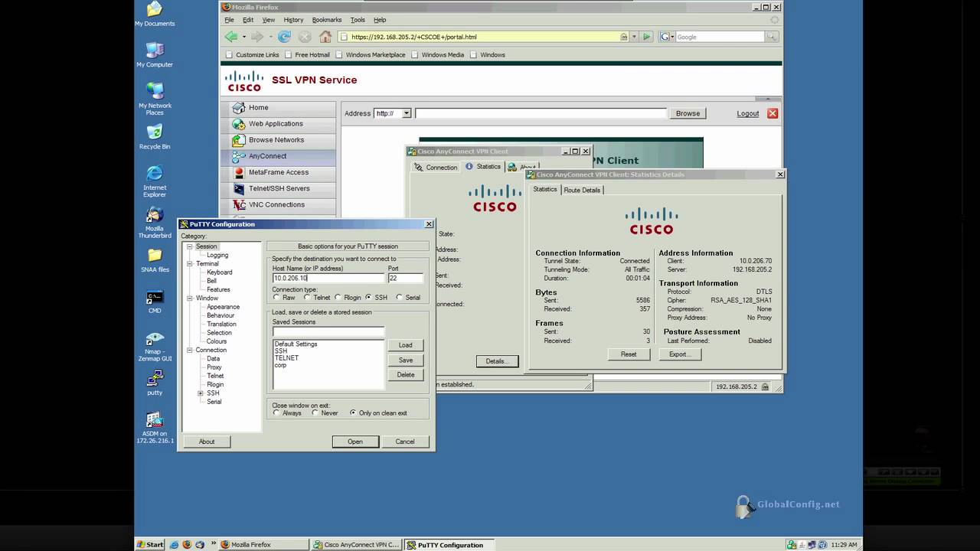
Task: Click the Firefox Stop loading icon
Action: tap(305, 37)
